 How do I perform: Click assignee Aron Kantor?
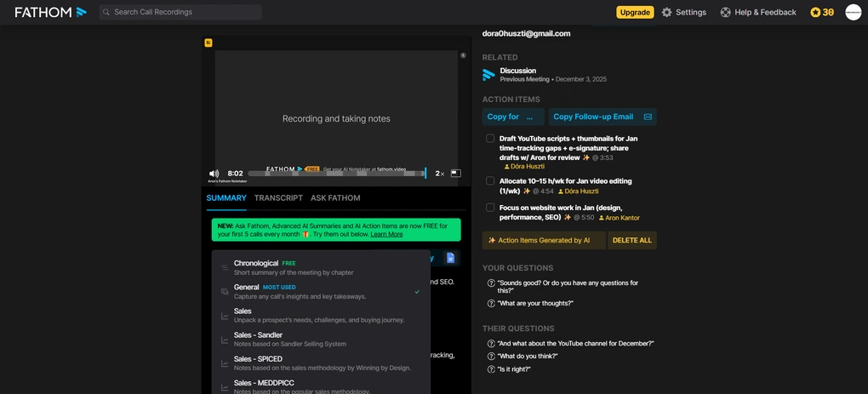tap(619, 218)
